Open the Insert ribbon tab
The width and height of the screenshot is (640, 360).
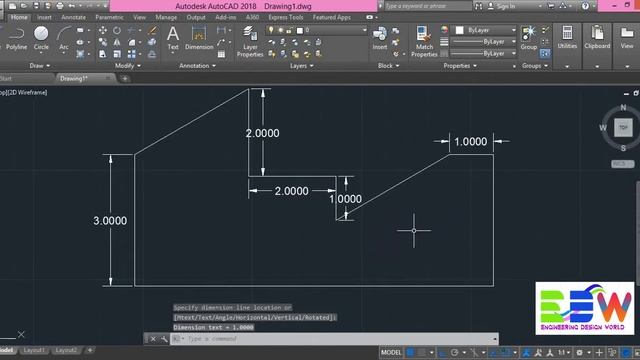pos(44,17)
